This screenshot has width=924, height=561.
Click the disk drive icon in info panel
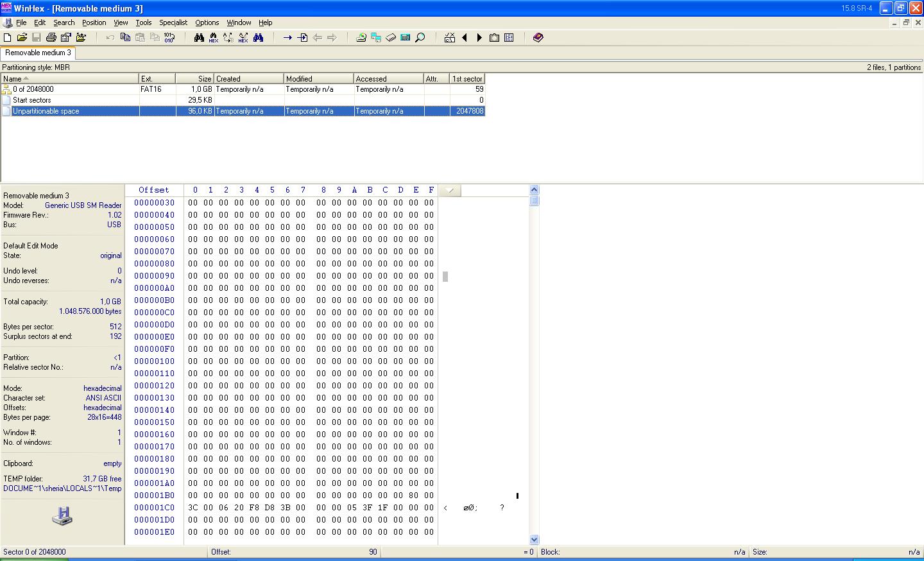(x=62, y=515)
